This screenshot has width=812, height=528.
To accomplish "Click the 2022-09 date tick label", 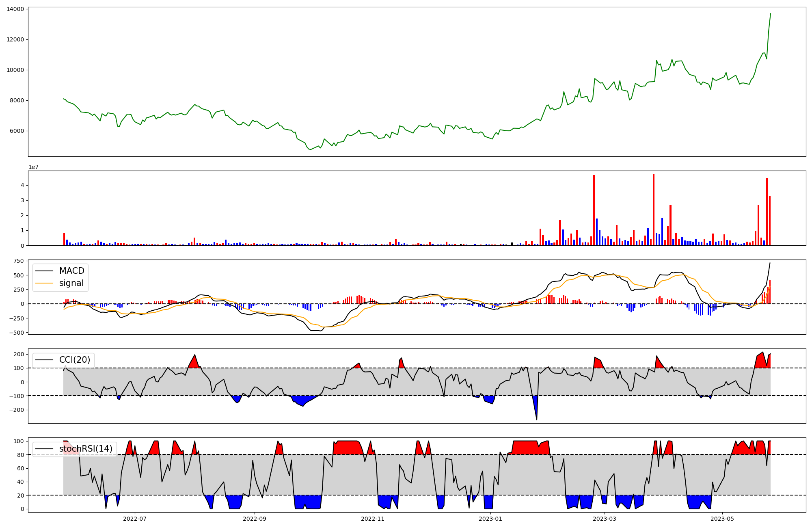I will click(255, 519).
